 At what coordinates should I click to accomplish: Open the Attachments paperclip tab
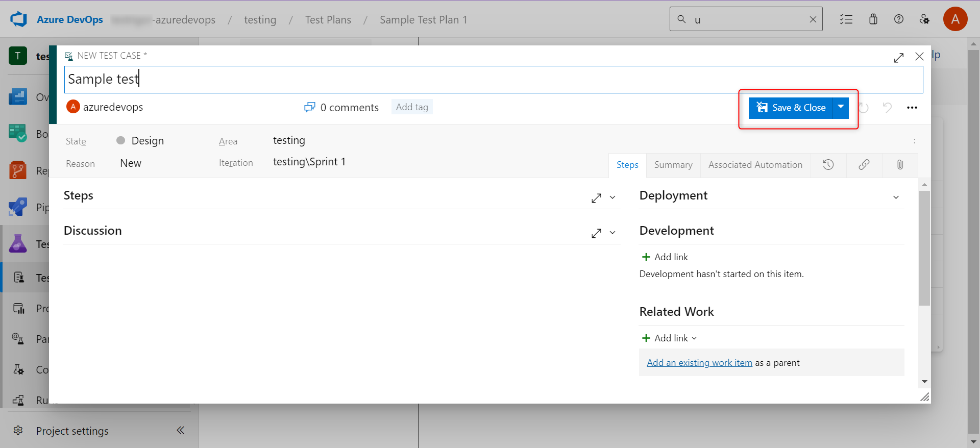click(900, 165)
